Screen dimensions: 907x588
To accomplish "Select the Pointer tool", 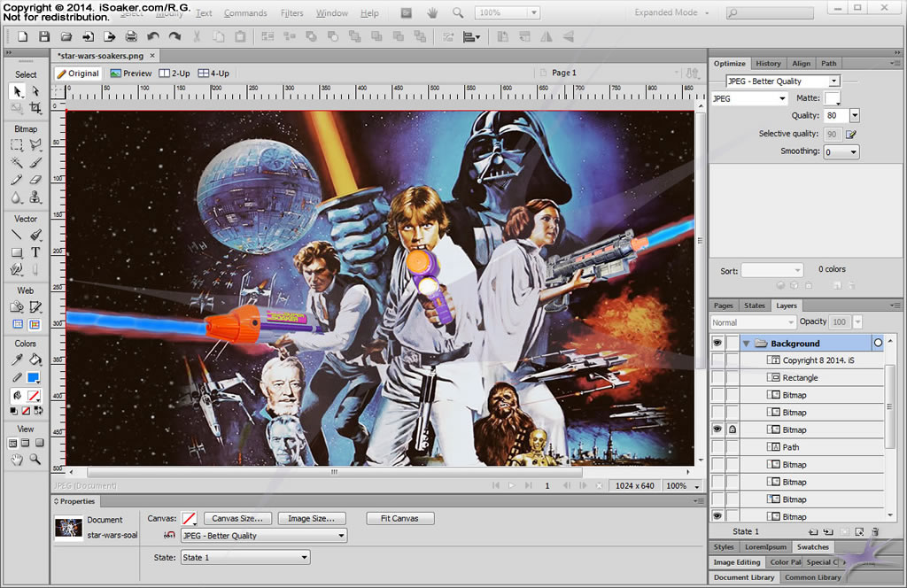I will click(x=18, y=91).
